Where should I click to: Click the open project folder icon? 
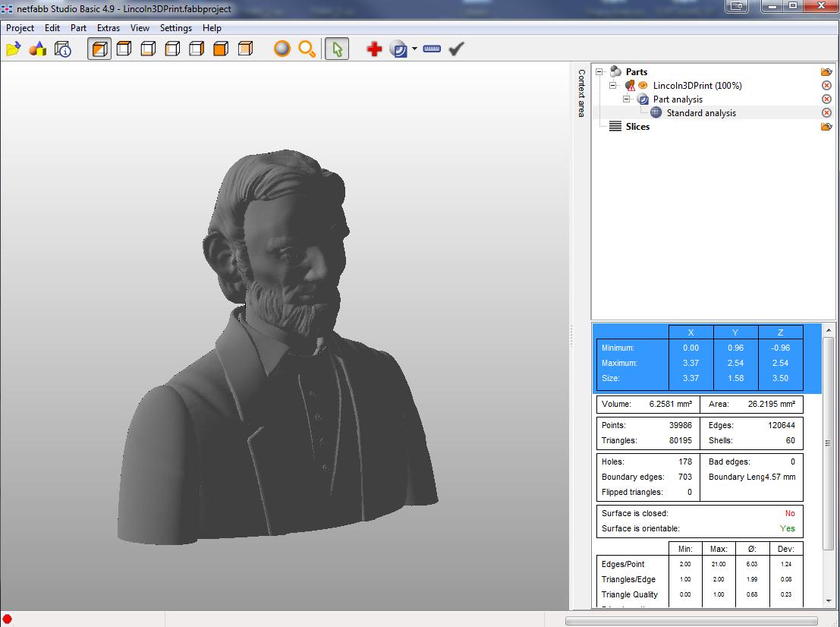coord(13,49)
